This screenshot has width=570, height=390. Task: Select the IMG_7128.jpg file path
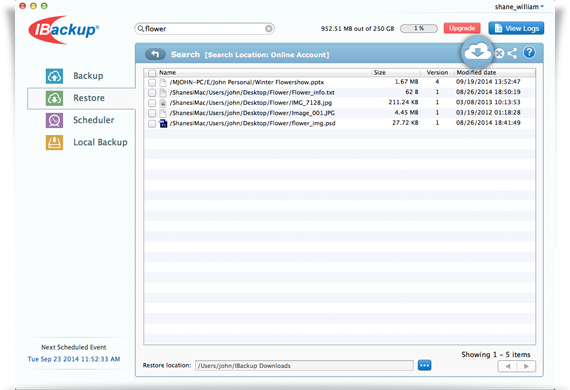click(250, 103)
